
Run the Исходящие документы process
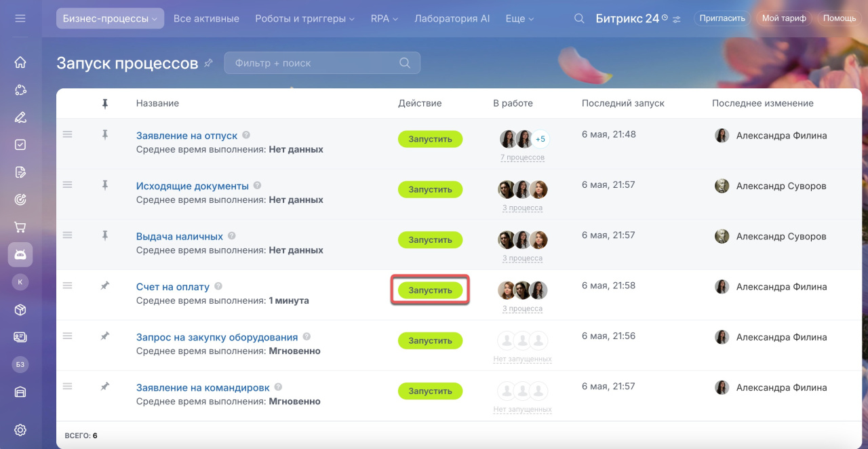coord(430,189)
